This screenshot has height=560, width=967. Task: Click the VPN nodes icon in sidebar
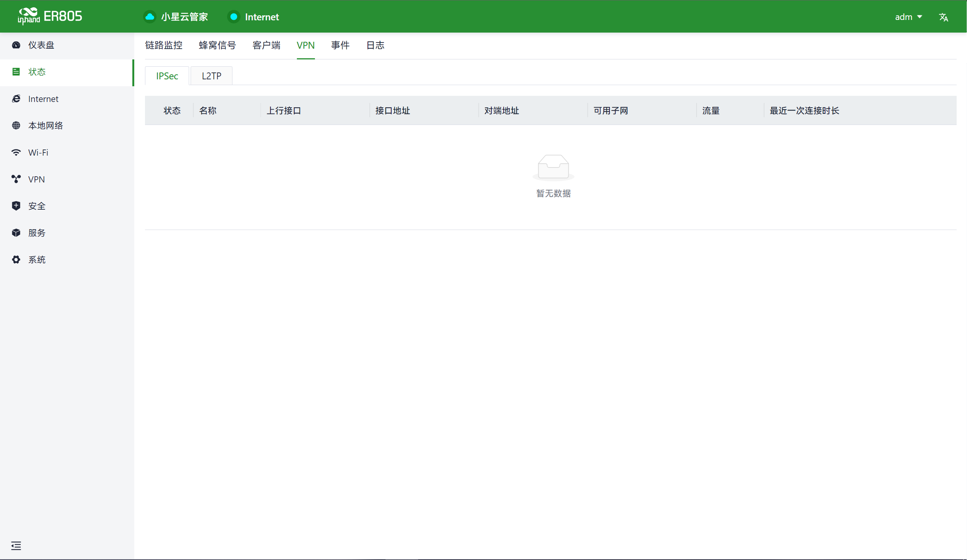click(16, 179)
